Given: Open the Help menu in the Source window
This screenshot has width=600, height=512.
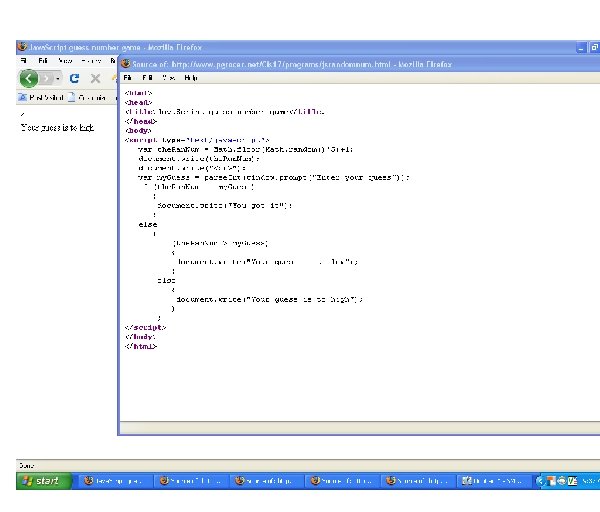Looking at the screenshot, I should [191, 78].
